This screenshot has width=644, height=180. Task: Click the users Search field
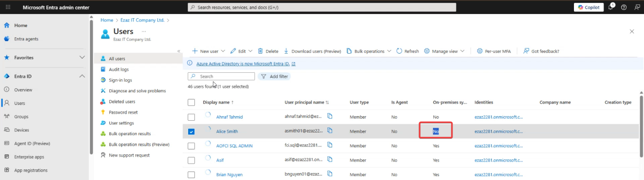(221, 76)
